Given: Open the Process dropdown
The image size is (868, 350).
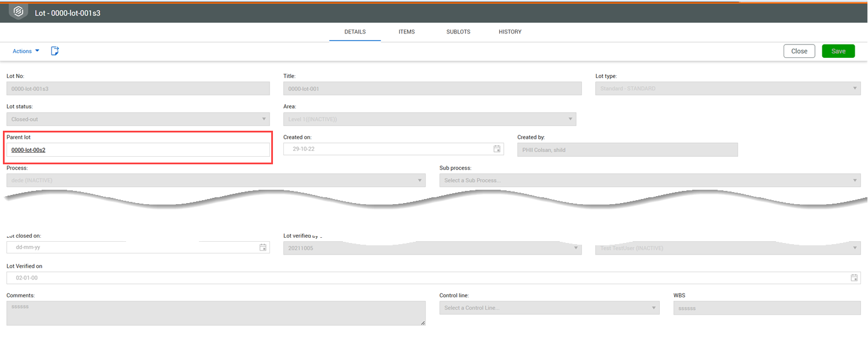Looking at the screenshot, I should [x=216, y=180].
